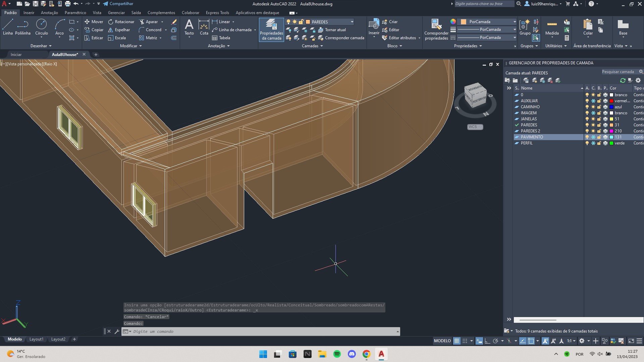Toggle lock for JANELAS layer
Image resolution: width=644 pixels, height=362 pixels.
click(599, 119)
